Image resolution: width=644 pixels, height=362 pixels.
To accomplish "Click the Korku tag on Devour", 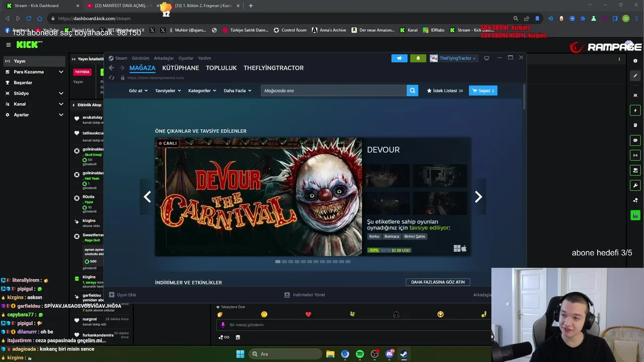I will coord(374,236).
